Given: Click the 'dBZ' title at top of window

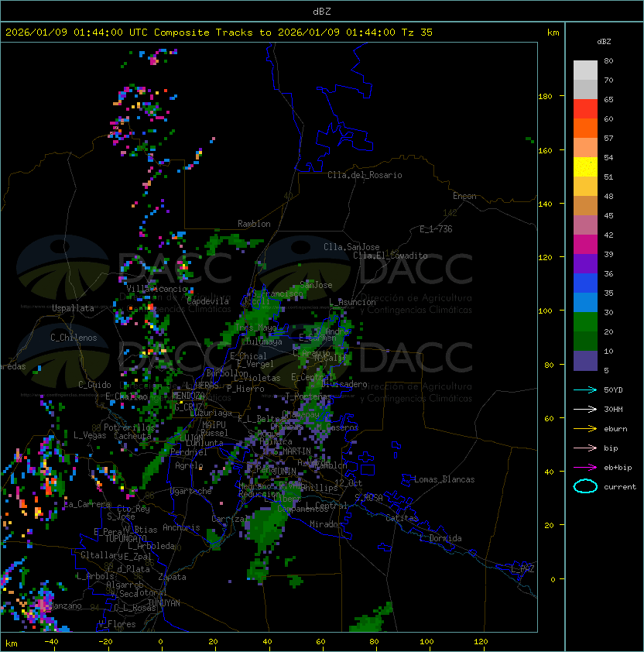Looking at the screenshot, I should (x=322, y=12).
